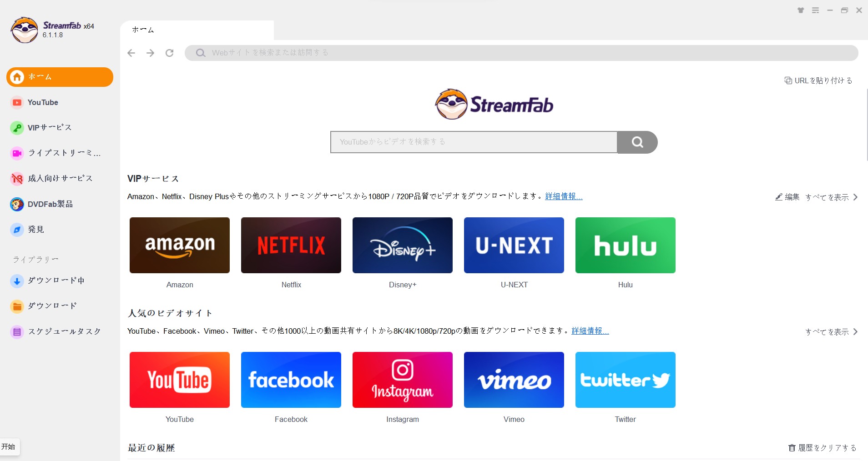Reload the page with refresh icon
This screenshot has width=868, height=461.
169,53
